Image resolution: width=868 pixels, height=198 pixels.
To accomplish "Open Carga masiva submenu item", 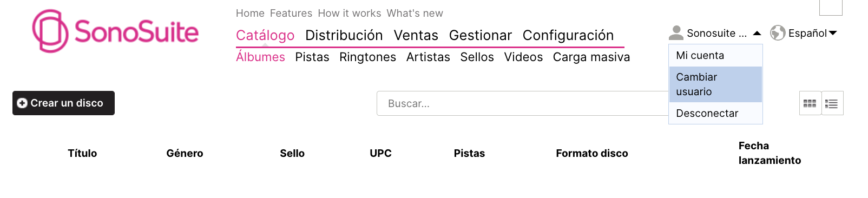I will point(591,57).
